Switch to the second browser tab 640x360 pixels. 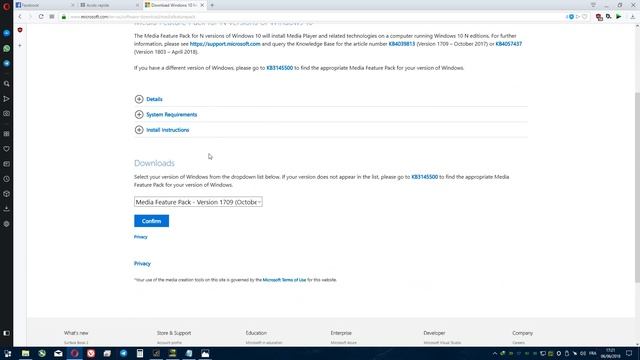coord(109,5)
